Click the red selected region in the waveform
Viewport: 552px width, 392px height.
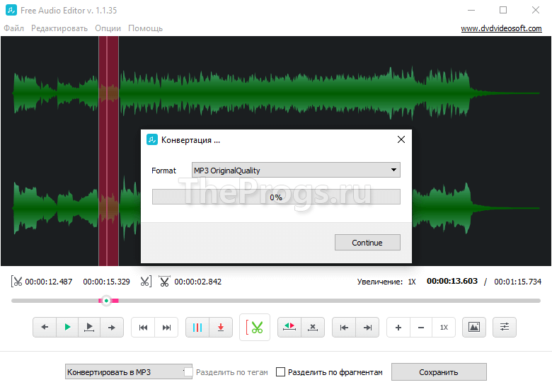click(x=108, y=151)
